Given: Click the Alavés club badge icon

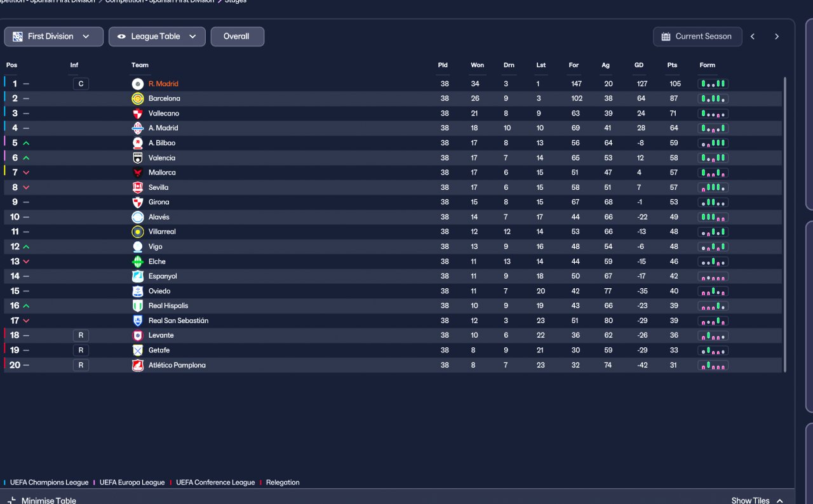Looking at the screenshot, I should (138, 217).
